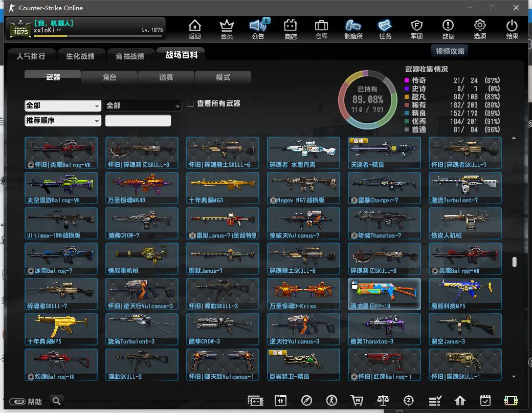The image size is (532, 413).
Task: Select the 天巡者-精良 weapon card
Action: click(x=384, y=153)
